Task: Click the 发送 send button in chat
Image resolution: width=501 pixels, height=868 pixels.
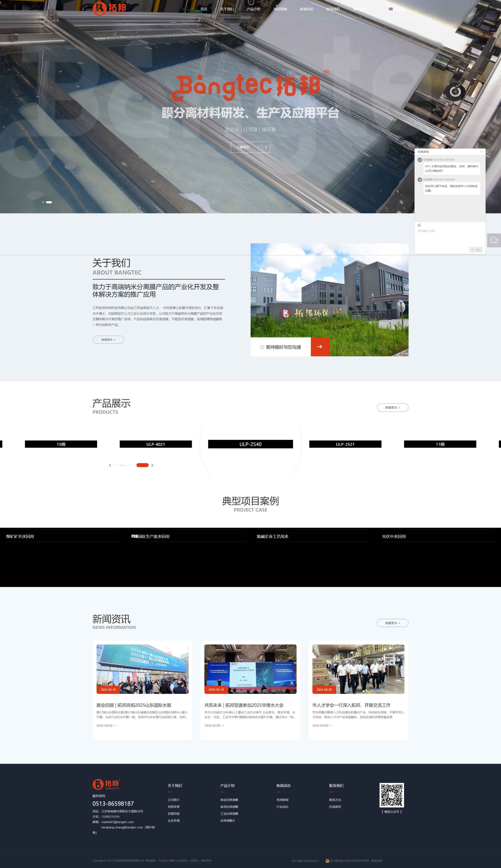Action: [x=476, y=250]
